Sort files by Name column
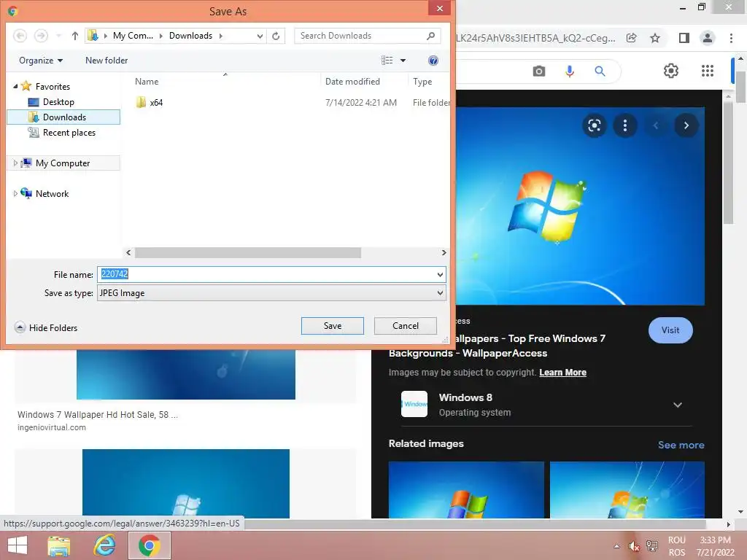 147,82
